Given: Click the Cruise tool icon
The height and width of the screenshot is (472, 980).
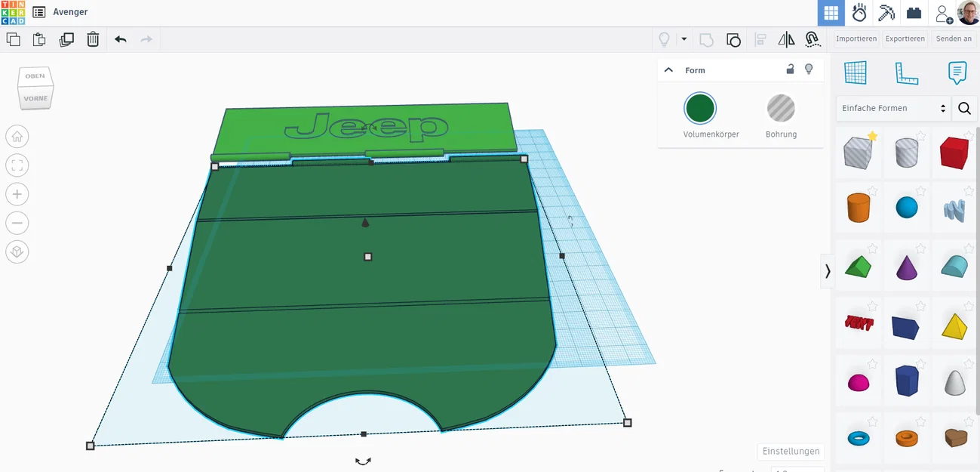Looking at the screenshot, I should pyautogui.click(x=813, y=39).
